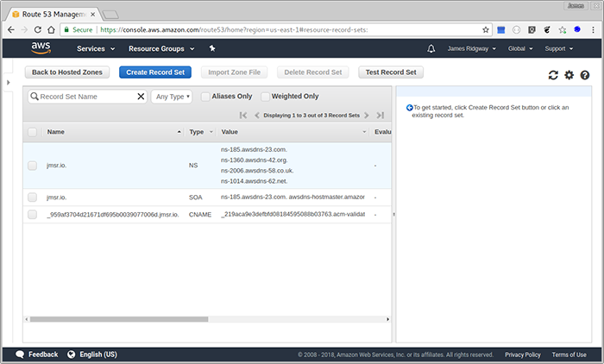Image resolution: width=604 pixels, height=364 pixels.
Task: Select the _959af3704d... CNAME record name
Action: tap(113, 215)
